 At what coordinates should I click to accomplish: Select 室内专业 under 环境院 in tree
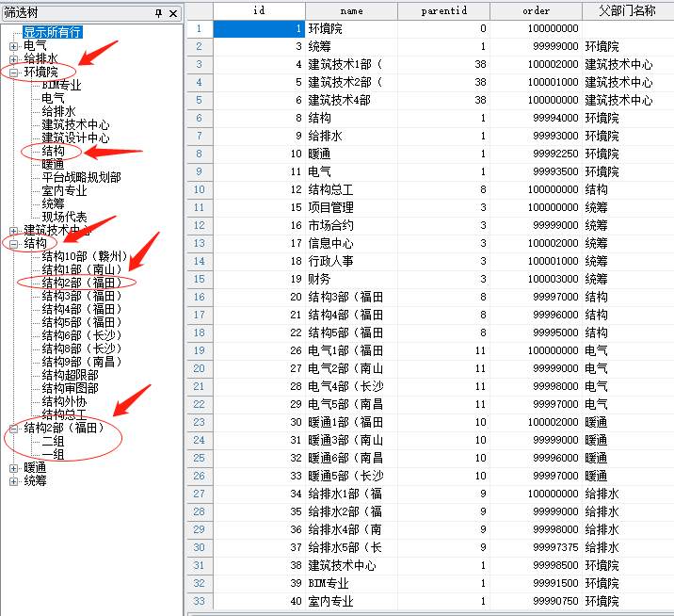(64, 190)
